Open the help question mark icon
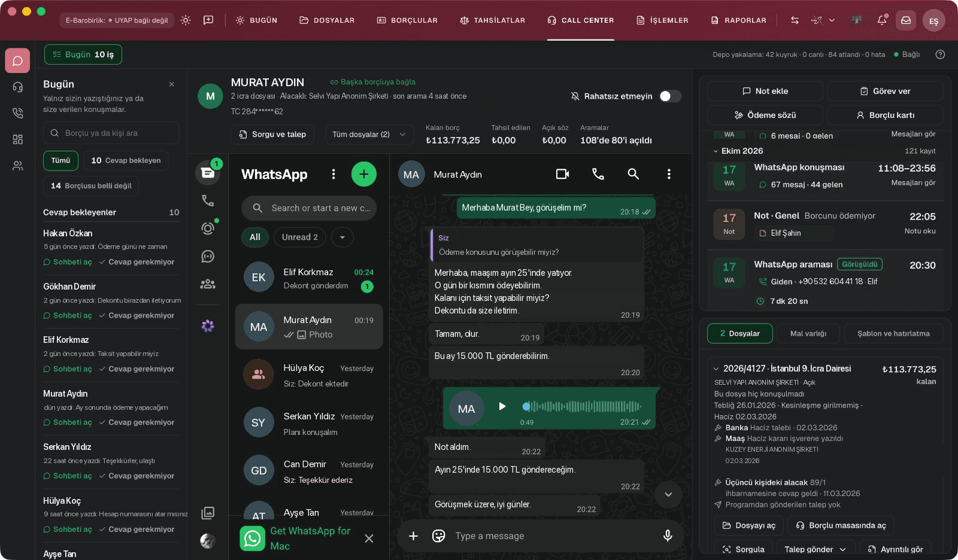The width and height of the screenshot is (958, 560). 940,54
